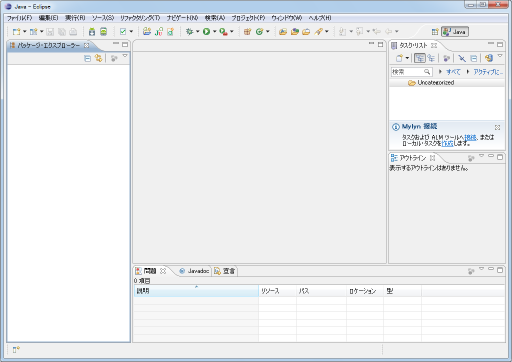Open the Package Explorer view menu triangle
Screen dimensions: 512x362
coord(125,57)
